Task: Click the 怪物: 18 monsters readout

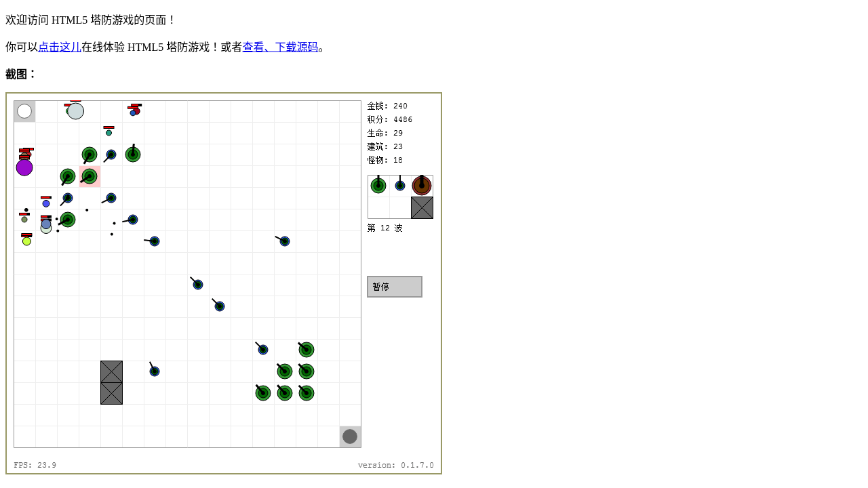Action: 385,161
